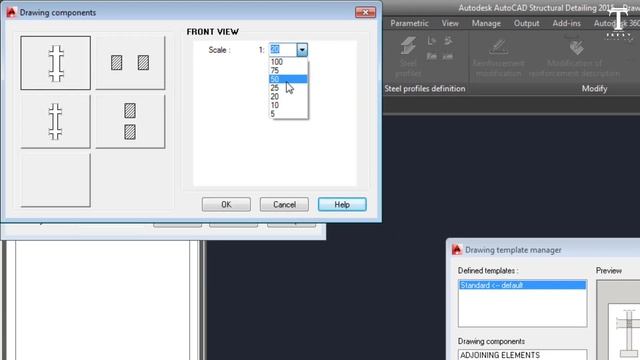The height and width of the screenshot is (360, 640).
Task: Open the Parametric ribbon tab
Action: coord(409,23)
